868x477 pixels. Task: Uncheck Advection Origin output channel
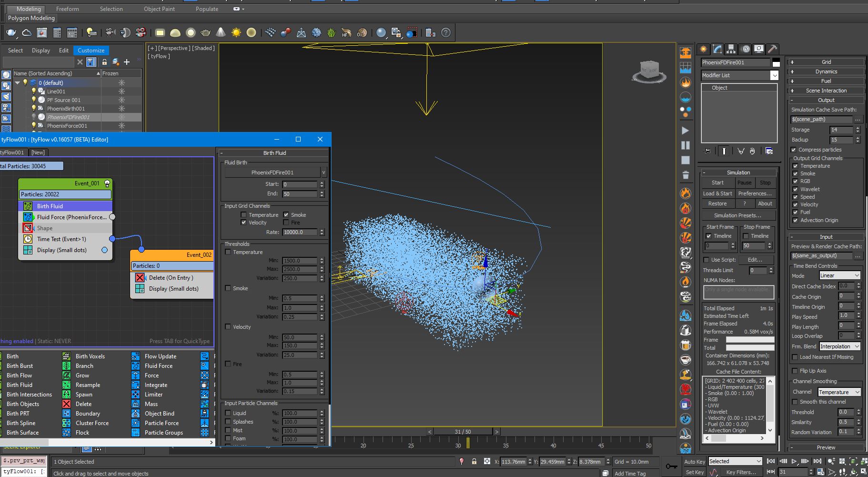click(795, 220)
